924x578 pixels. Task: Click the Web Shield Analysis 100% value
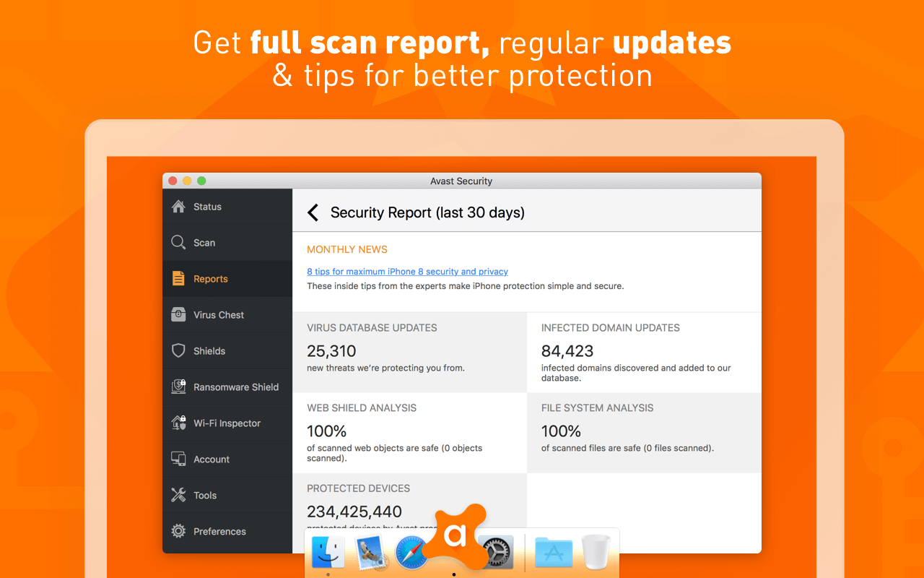326,431
